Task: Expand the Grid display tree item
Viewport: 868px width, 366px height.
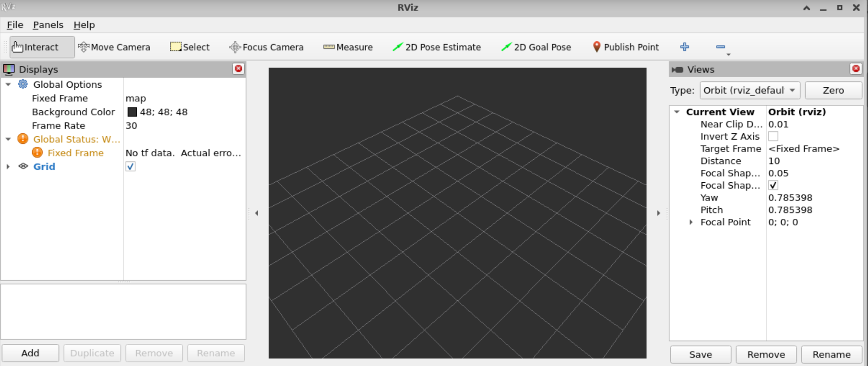Action: [x=8, y=166]
